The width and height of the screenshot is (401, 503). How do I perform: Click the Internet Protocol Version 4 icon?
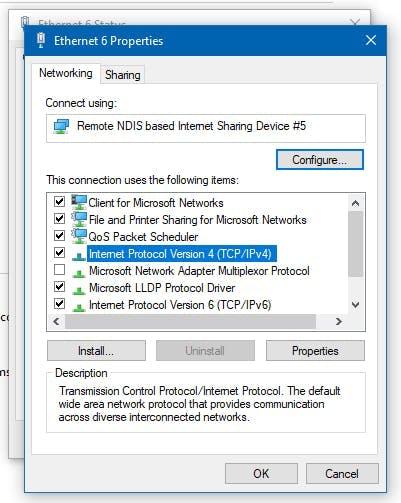[79, 256]
